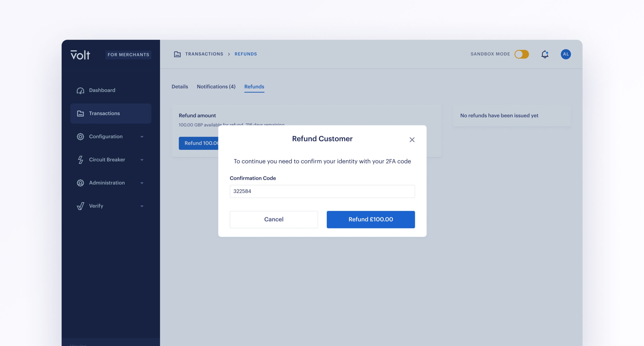Click the Confirmation Code input field

pos(322,191)
